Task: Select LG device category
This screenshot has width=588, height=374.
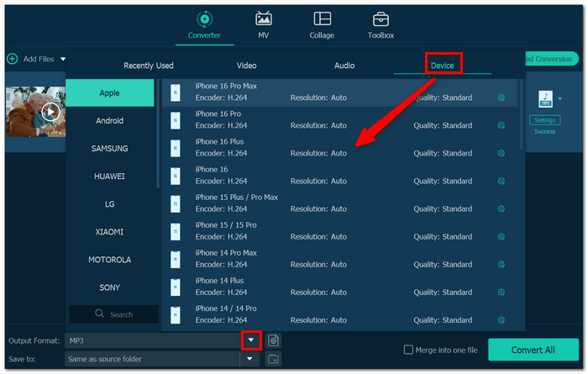Action: pyautogui.click(x=109, y=204)
